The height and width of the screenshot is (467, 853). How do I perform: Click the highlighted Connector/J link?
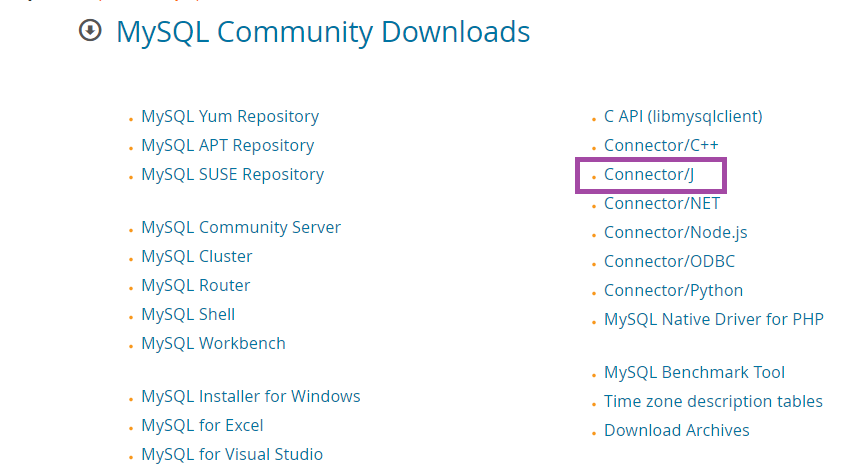649,175
